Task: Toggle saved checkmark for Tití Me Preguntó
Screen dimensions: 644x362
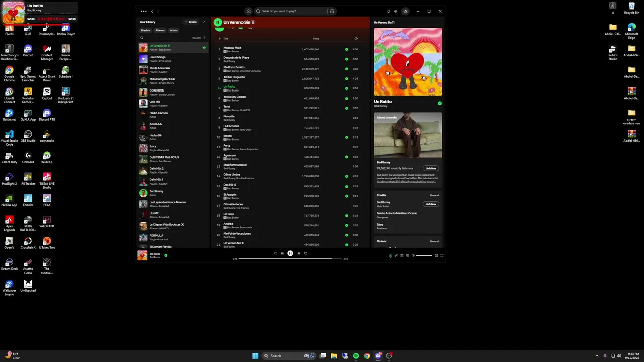Action: [x=346, y=79]
